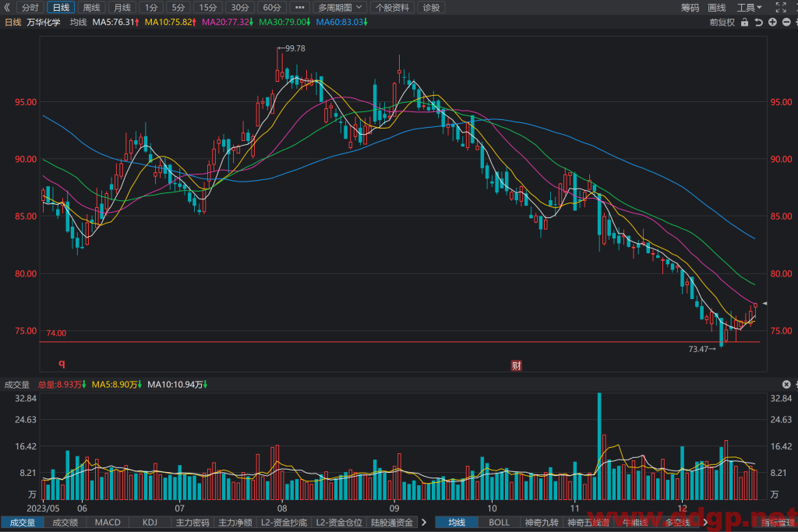Screen dimensions: 798x532
Task: Click the tallest November volume bar
Action: 599,446
